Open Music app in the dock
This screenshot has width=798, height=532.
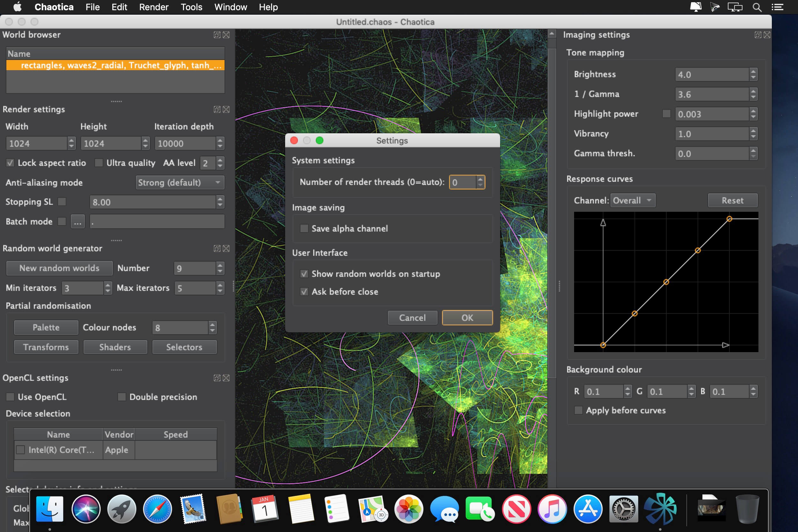click(552, 509)
